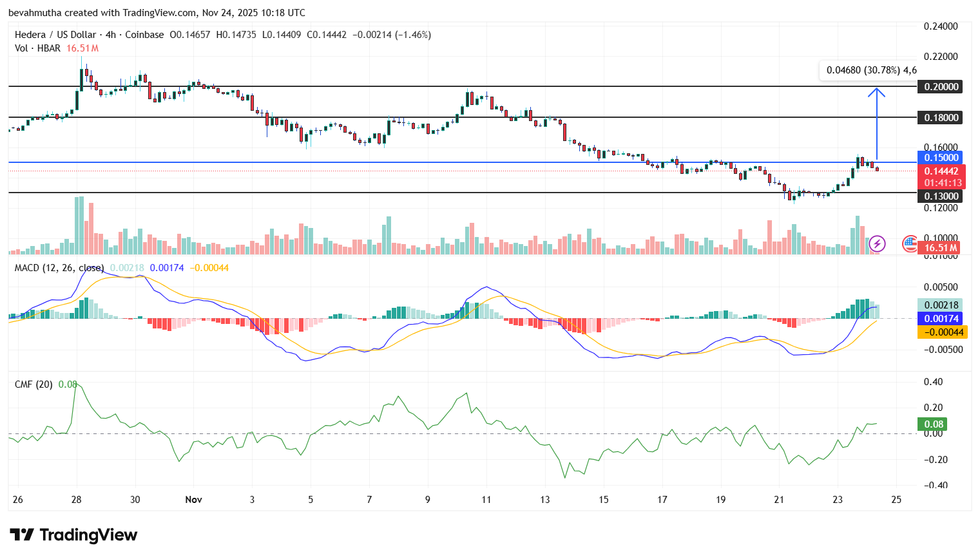Click the bevahmutha TradingView.com attribution text
Screen dimensions: 980x559
click(157, 13)
